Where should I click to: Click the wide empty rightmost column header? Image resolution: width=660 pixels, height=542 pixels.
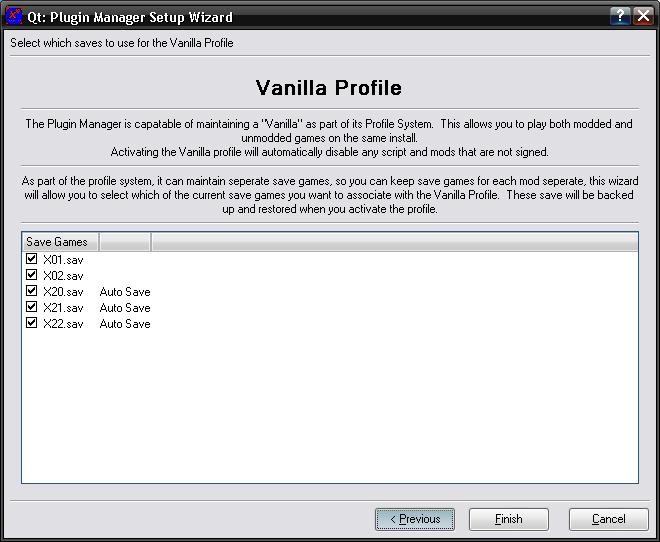tap(394, 242)
